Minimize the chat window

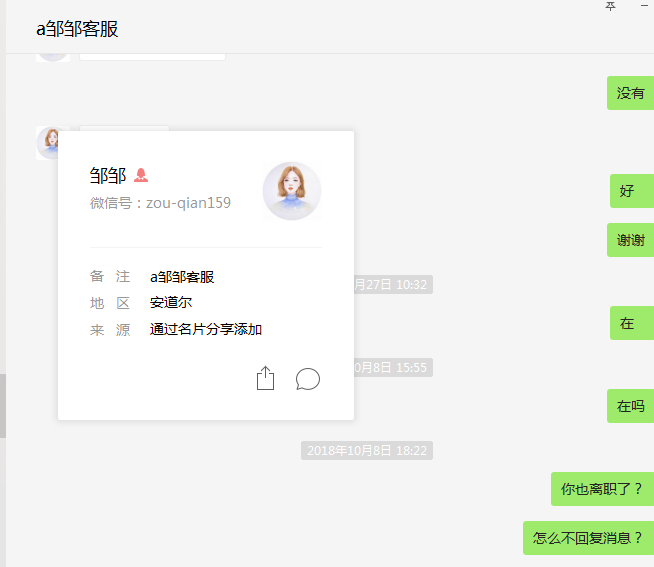click(643, 6)
